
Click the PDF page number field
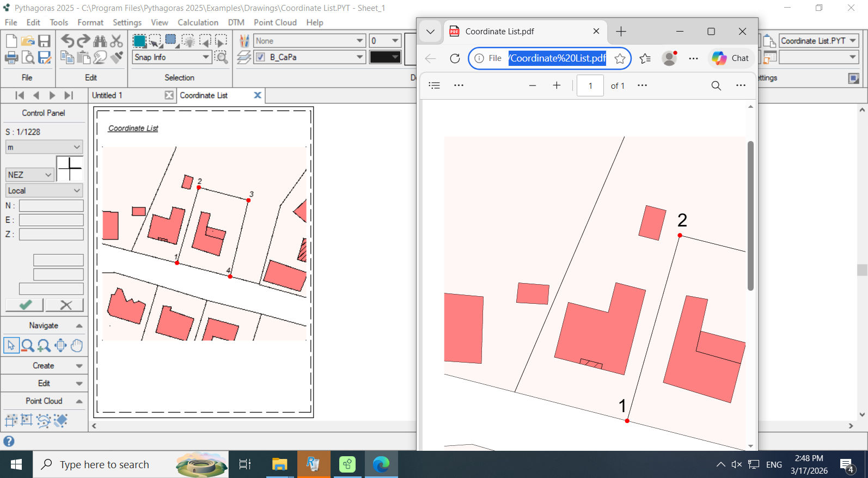coord(590,85)
